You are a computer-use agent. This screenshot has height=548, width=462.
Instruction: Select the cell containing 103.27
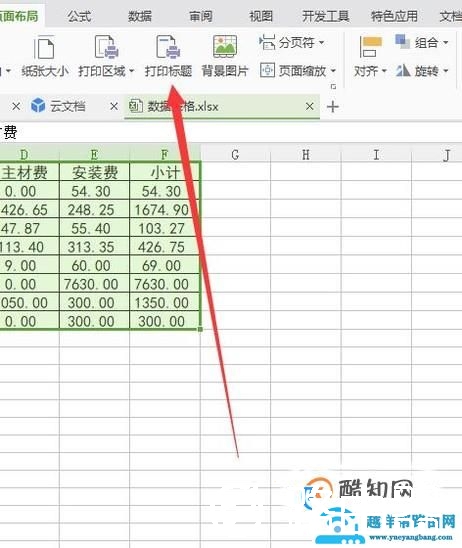[x=165, y=228]
